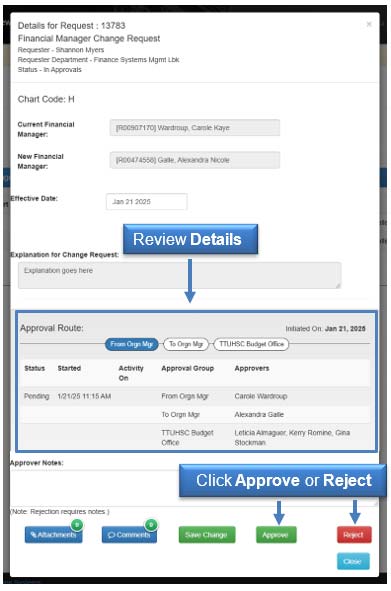Click approver name Carole Wardroup
Screen dimensions: 391x591
[261, 396]
